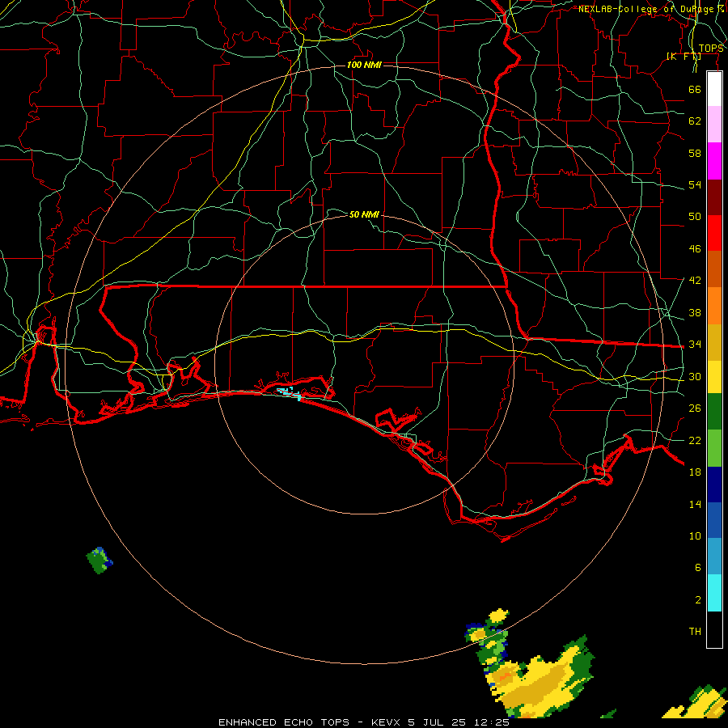The image size is (728, 728).
Task: Pick the bright orange legend swatch
Action: (x=714, y=305)
